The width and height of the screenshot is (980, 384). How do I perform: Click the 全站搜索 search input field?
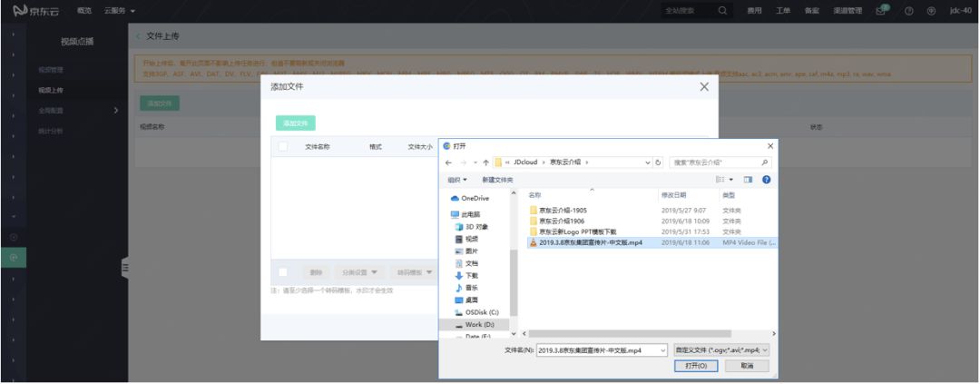pyautogui.click(x=688, y=11)
